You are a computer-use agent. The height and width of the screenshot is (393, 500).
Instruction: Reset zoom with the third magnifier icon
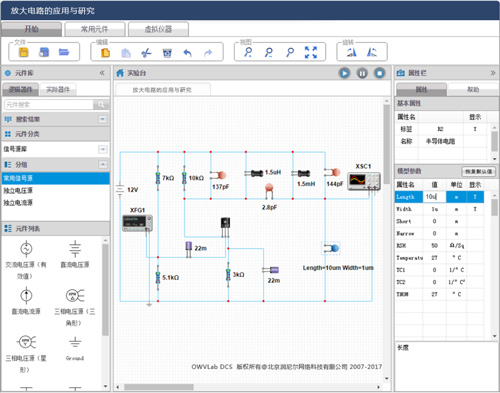pyautogui.click(x=290, y=52)
